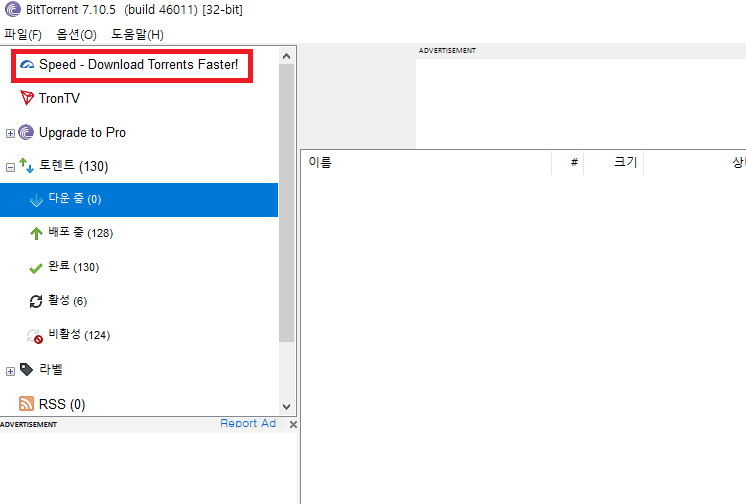Image resolution: width=746 pixels, height=504 pixels.
Task: Click the tag icon beside 라벨
Action: [x=27, y=369]
